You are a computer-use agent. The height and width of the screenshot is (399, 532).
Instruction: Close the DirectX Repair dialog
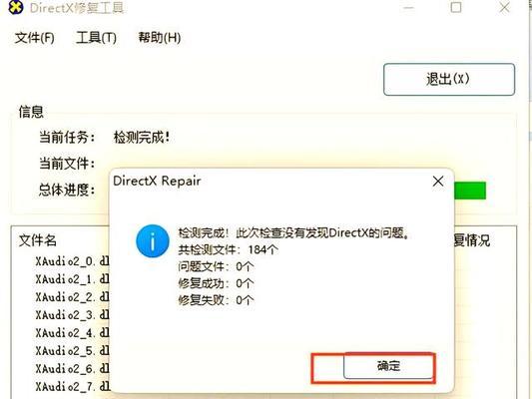tap(438, 181)
